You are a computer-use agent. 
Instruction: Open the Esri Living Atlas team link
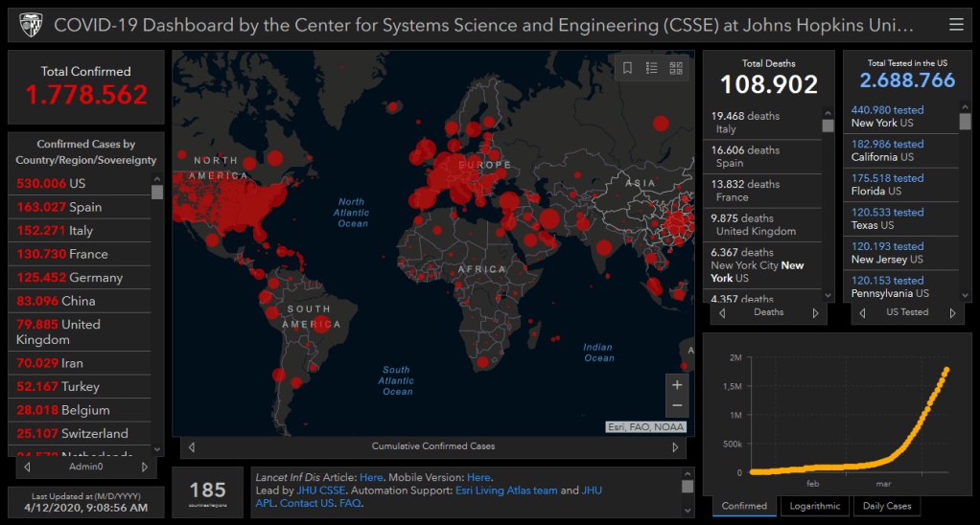(505, 491)
